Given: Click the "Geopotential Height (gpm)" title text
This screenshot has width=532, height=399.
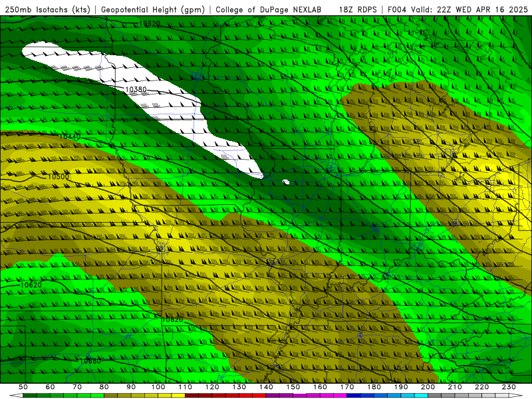Looking at the screenshot, I should (153, 10).
